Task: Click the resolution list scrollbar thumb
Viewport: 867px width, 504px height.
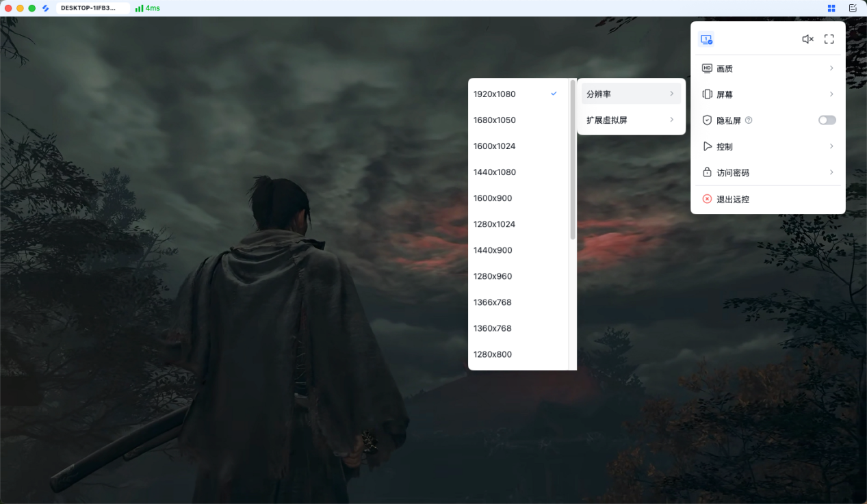Action: point(573,159)
